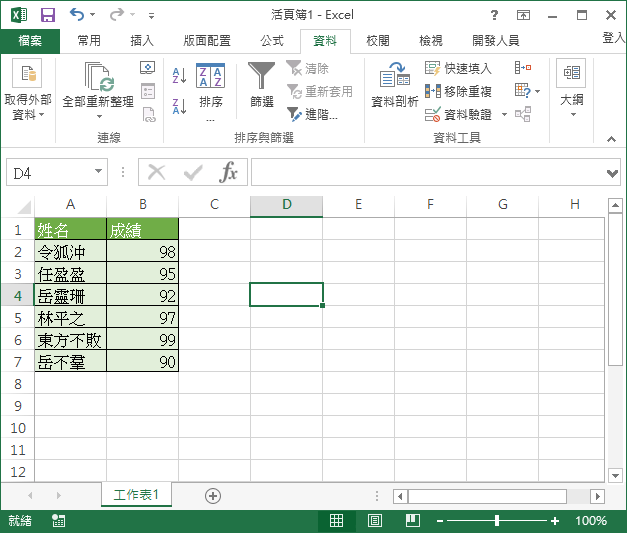Select column D header

click(286, 205)
